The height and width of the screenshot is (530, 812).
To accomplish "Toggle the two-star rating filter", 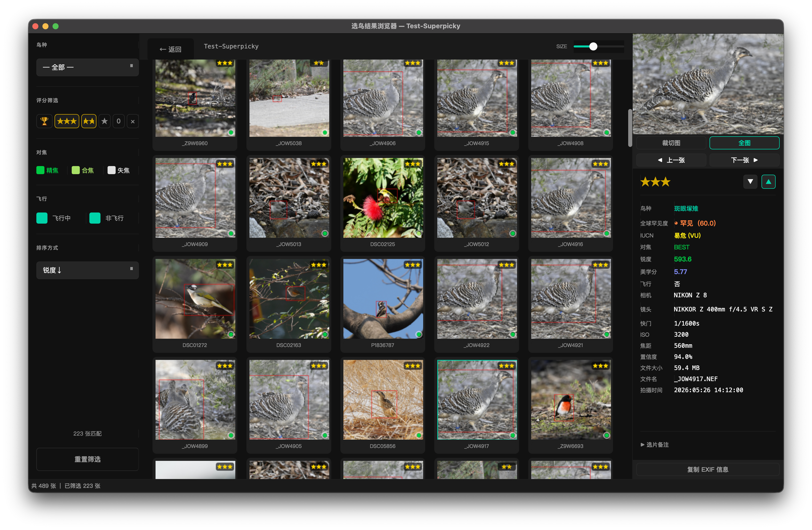I will 89,121.
